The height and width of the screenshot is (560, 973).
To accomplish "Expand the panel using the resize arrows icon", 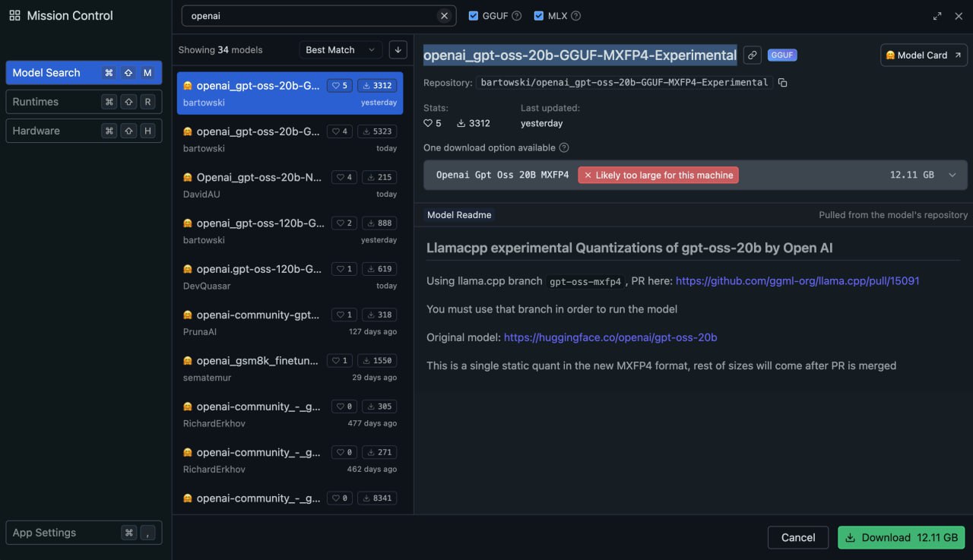I will click(937, 16).
